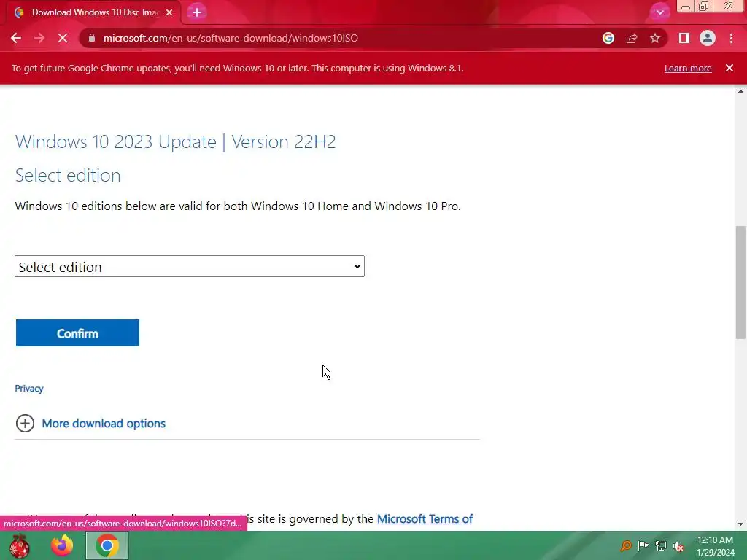Select the Download Windows 10 Disc Image tab
Screen dimensions: 747x560
95,12
